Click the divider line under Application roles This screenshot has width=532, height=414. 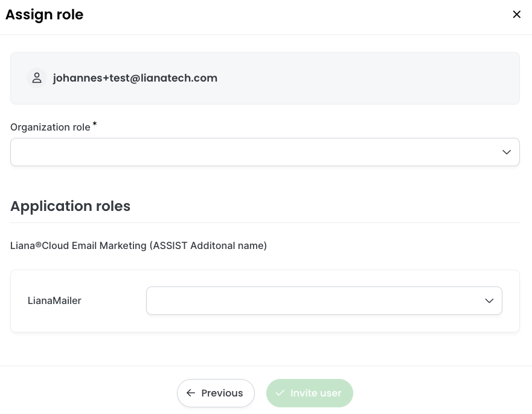(x=265, y=223)
